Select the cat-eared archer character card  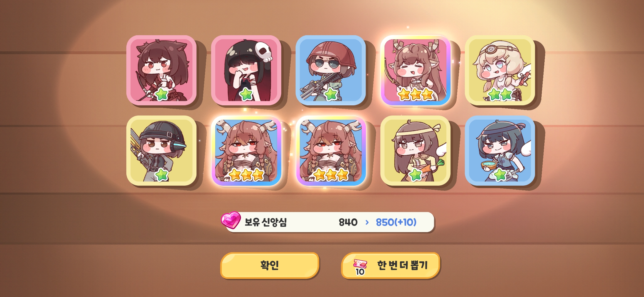162,70
